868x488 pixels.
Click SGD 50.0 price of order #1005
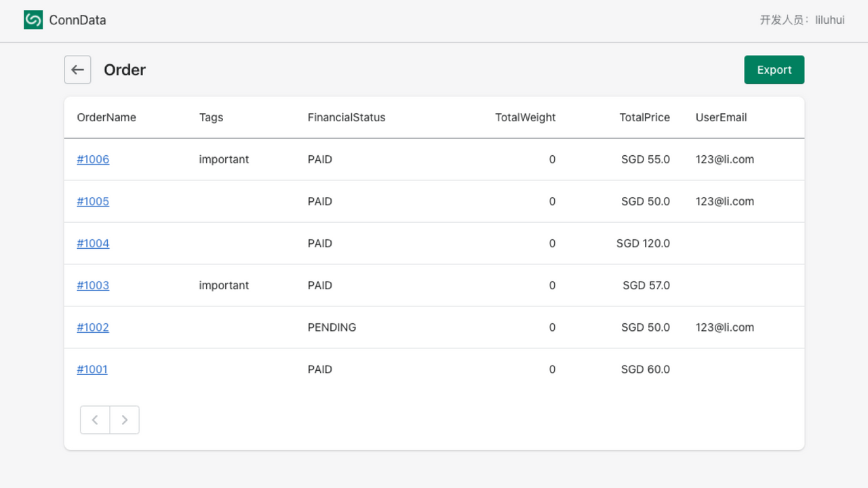click(646, 201)
